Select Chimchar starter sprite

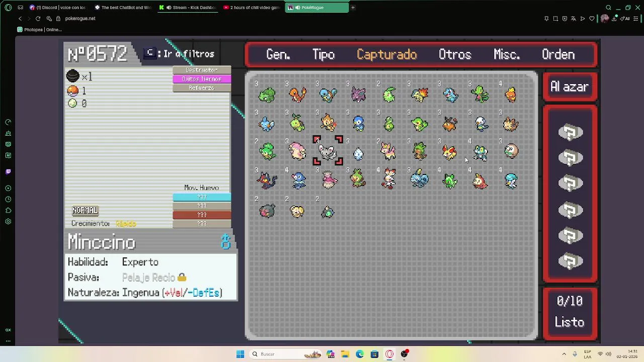[x=328, y=123]
